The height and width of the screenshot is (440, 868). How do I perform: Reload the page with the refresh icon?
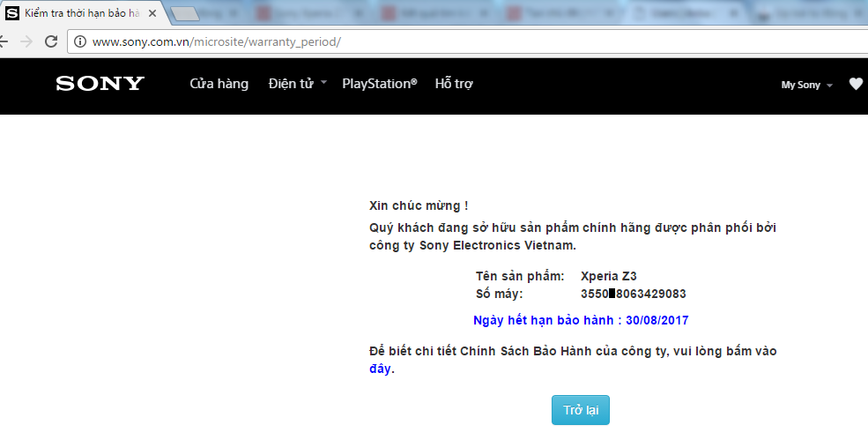click(51, 41)
